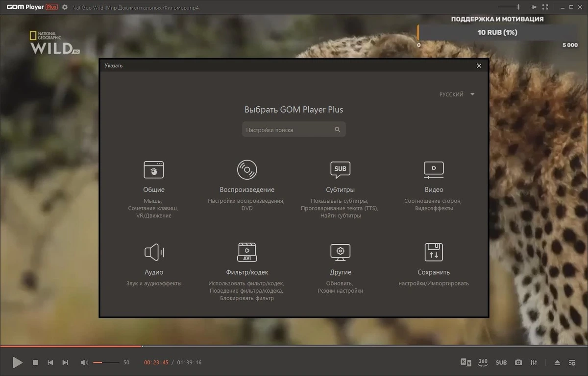Take a screenshot with camera icon
The image size is (588, 376).
(518, 362)
